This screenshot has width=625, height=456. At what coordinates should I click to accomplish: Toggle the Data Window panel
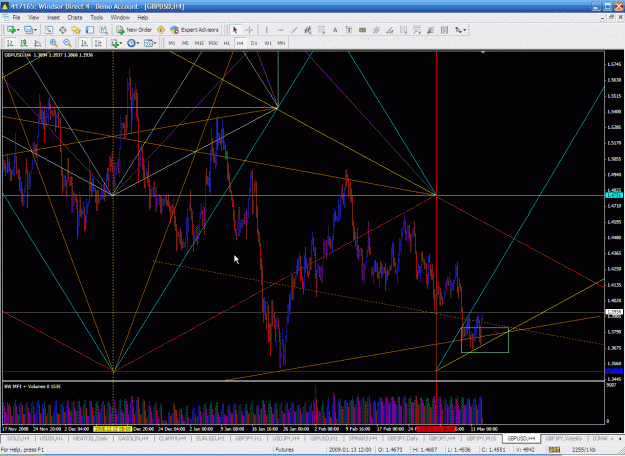click(x=63, y=30)
